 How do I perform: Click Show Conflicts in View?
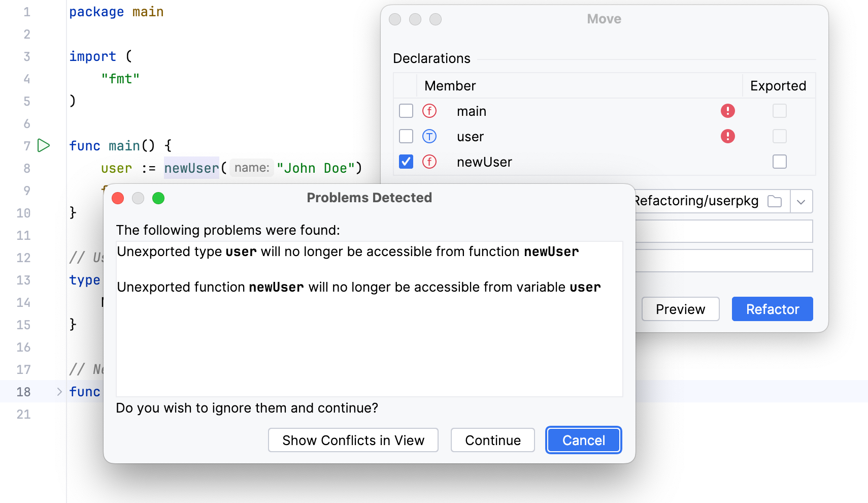click(x=353, y=440)
